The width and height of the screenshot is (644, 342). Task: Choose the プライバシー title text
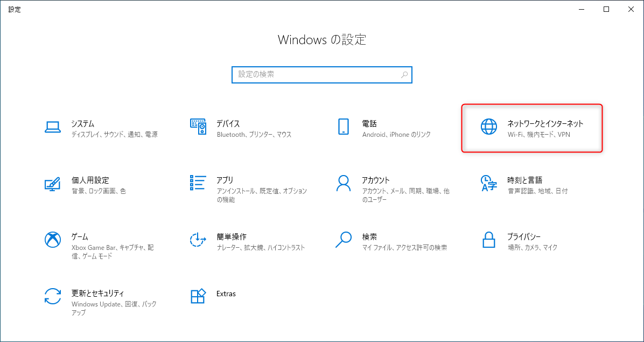tap(524, 236)
